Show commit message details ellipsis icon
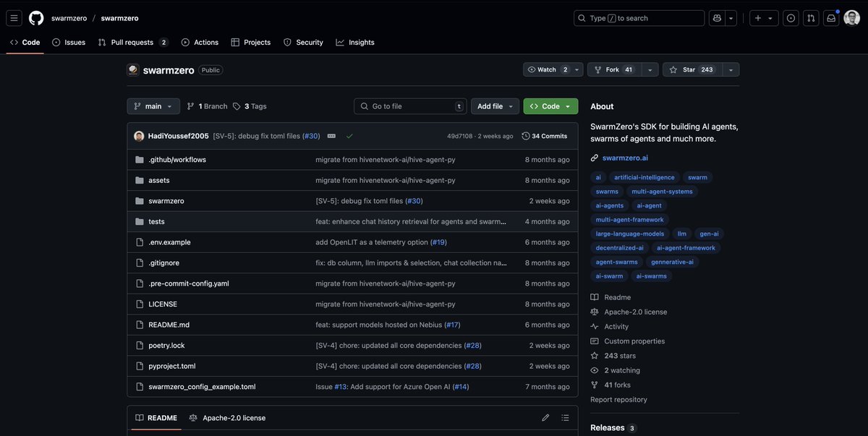 pyautogui.click(x=331, y=136)
